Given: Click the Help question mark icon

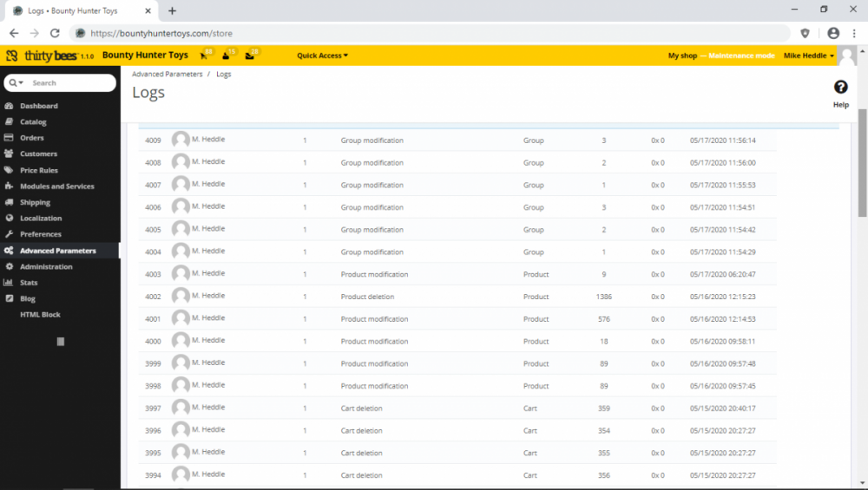Looking at the screenshot, I should pos(840,88).
